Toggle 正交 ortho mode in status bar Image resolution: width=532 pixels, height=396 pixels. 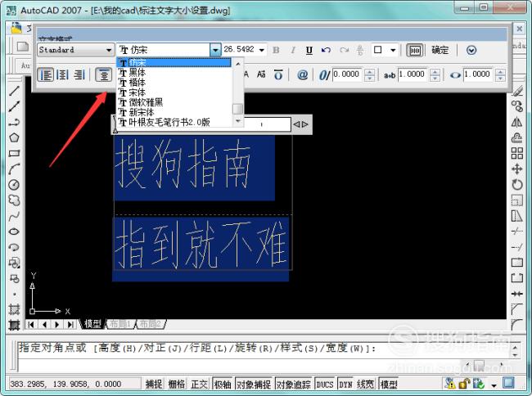click(199, 384)
